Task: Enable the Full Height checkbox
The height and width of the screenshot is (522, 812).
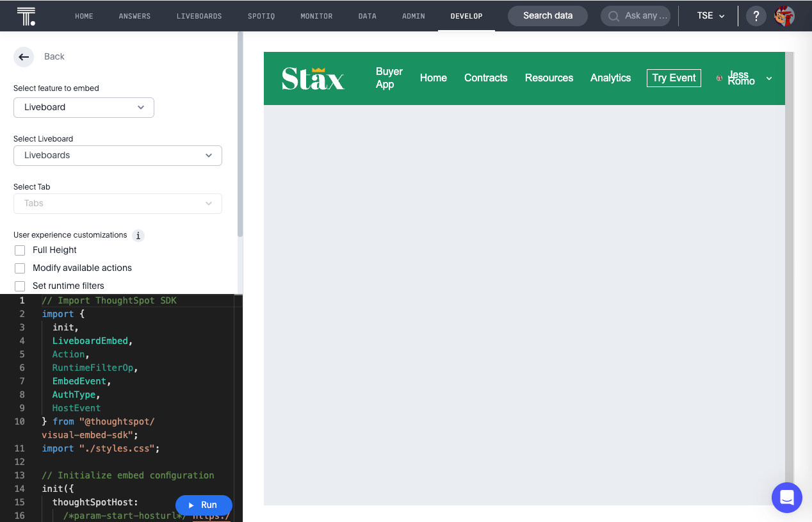Action: click(x=19, y=250)
